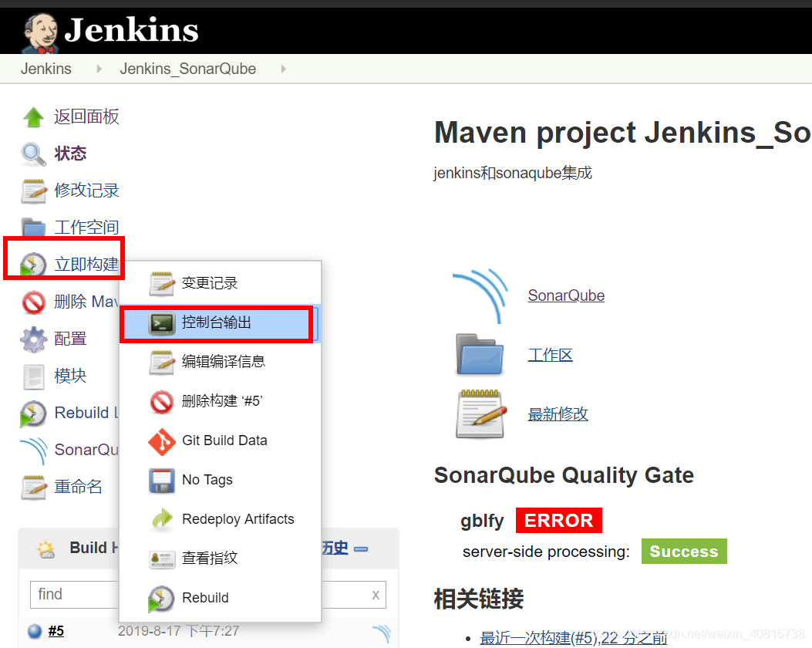The image size is (812, 648).
Task: Click the Rebuild Last clock icon in sidebar
Action: coord(32,413)
